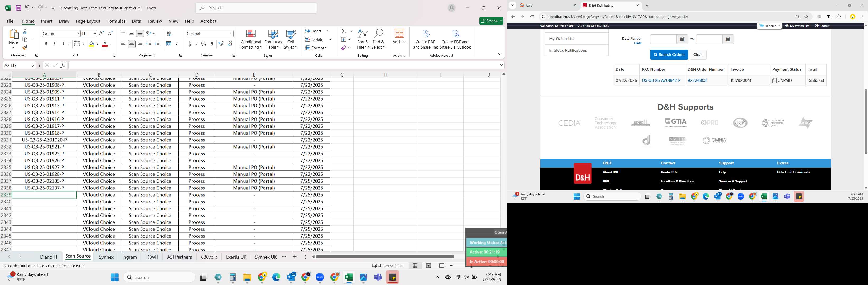Switch to the D and H sheet tab
Viewport: 868px width, 285px height.
pos(49,257)
